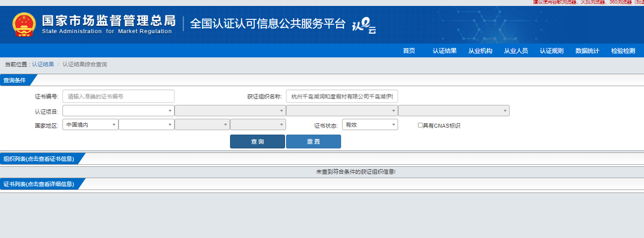The image size is (644, 238).
Task: Click the 认e云 platform logo
Action: click(x=363, y=26)
